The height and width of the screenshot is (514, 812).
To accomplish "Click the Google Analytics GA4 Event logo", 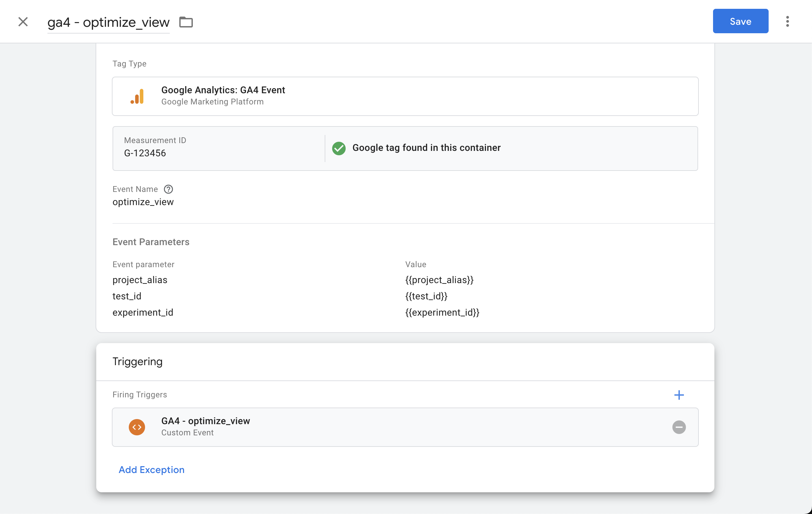I will (x=137, y=96).
